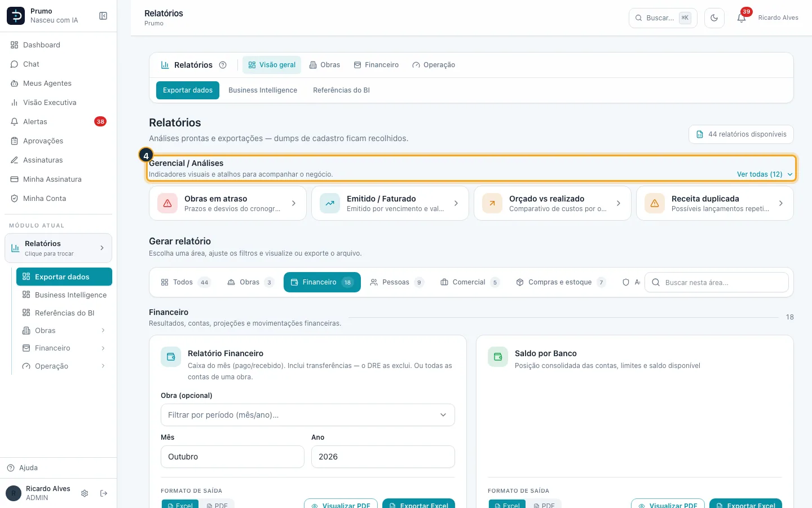Click the Relatórios help question icon
This screenshot has width=812, height=508.
[x=223, y=65]
